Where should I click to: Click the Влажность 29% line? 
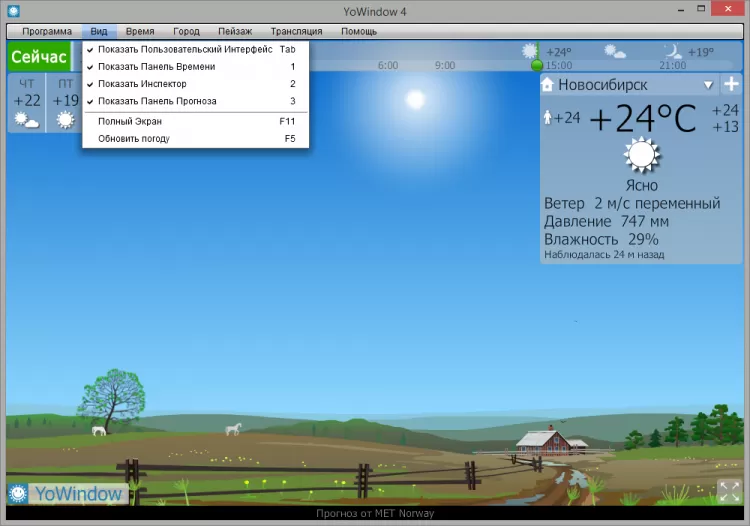[601, 239]
